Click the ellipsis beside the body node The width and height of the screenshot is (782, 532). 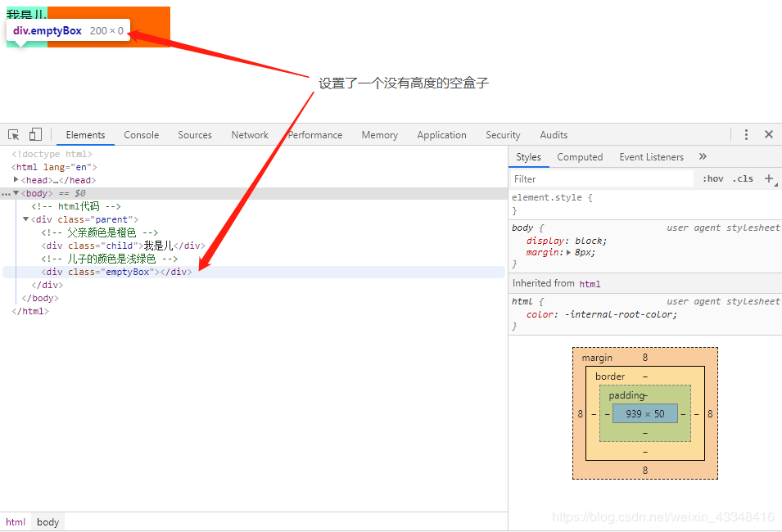click(x=6, y=193)
